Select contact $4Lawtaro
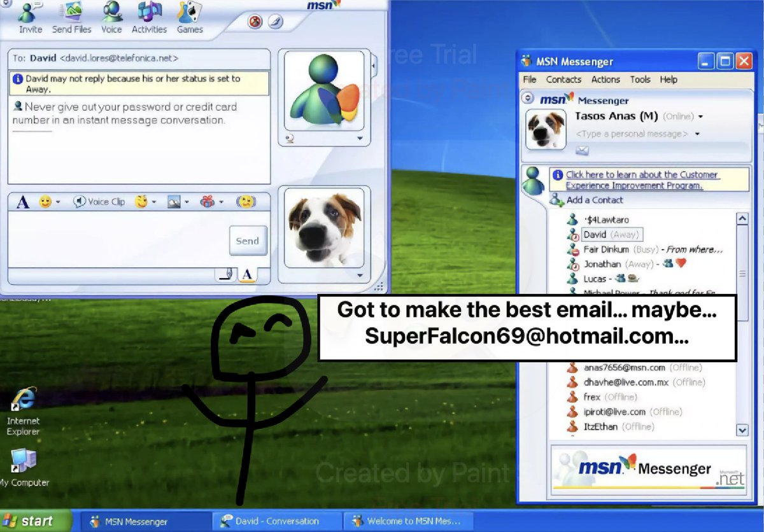 pyautogui.click(x=598, y=220)
